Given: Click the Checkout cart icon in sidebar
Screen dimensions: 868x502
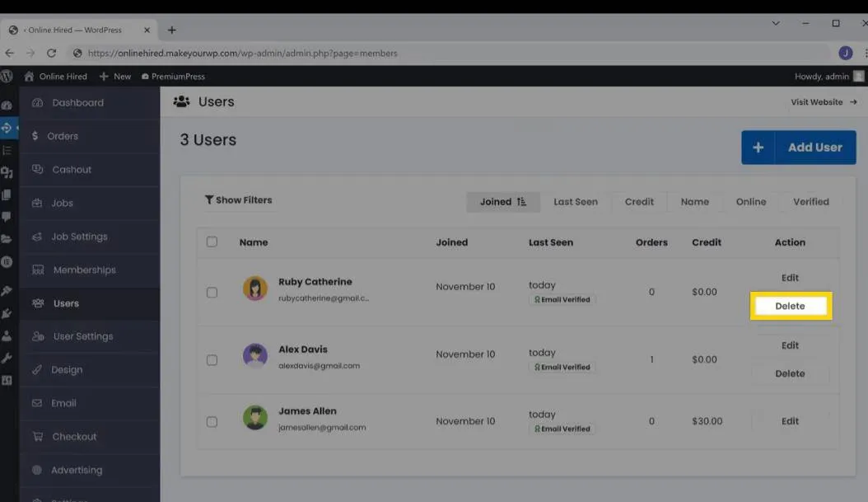Looking at the screenshot, I should click(37, 437).
